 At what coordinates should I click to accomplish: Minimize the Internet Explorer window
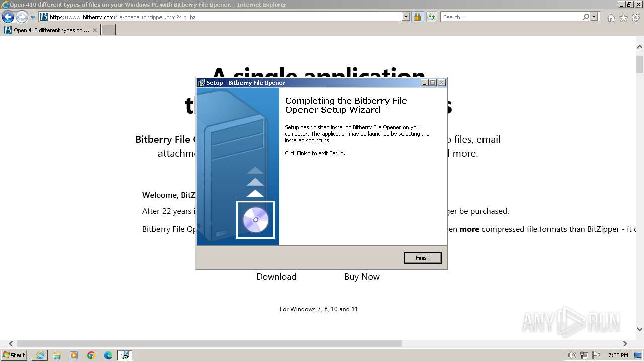pyautogui.click(x=621, y=5)
